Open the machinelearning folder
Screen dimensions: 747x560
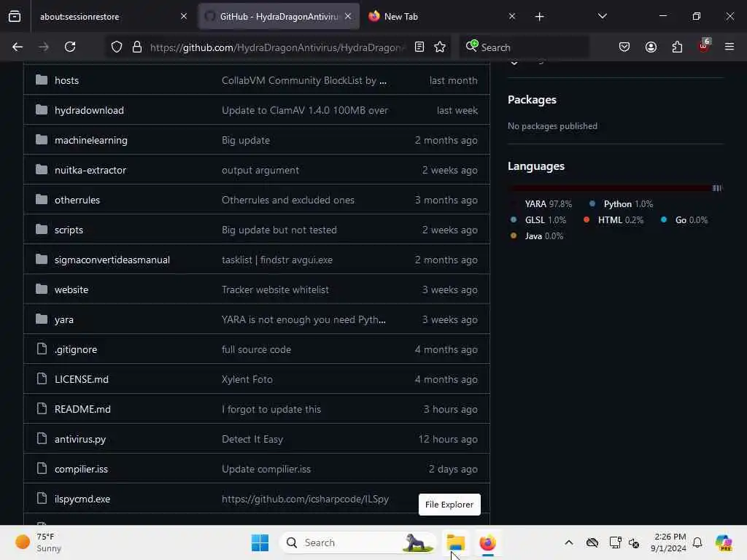click(x=91, y=141)
